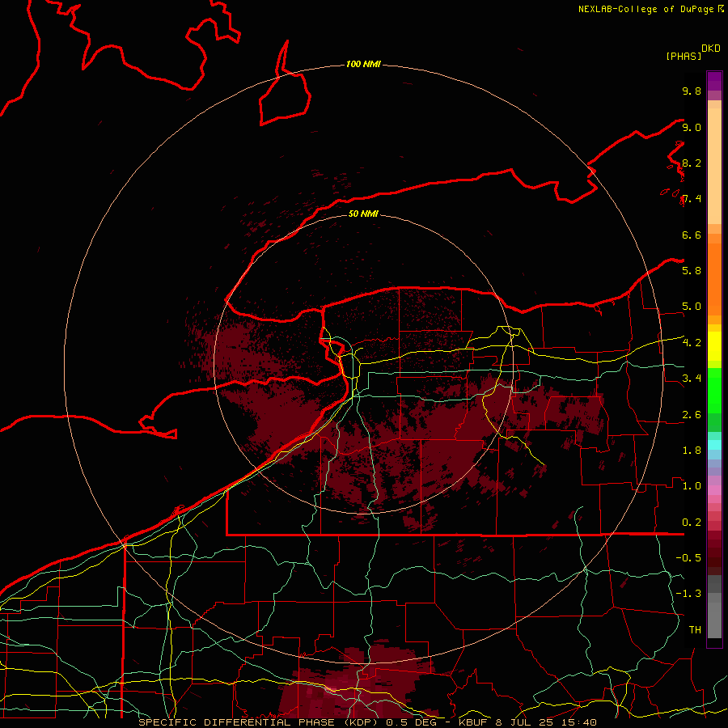The image size is (728, 728).
Task: Choose the 1.8 scale value
Action: 692,451
